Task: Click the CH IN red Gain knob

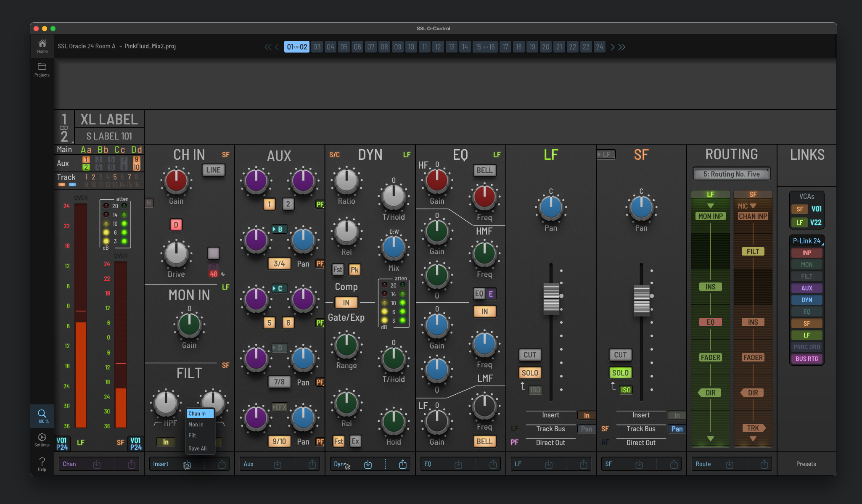Action: [176, 181]
